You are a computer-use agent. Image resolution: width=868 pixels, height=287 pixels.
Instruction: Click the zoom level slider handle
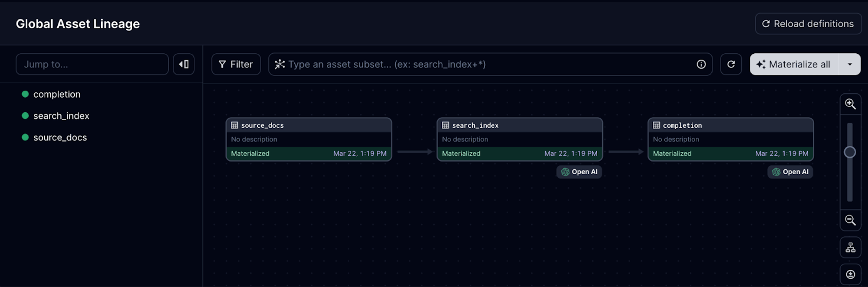[x=850, y=152]
